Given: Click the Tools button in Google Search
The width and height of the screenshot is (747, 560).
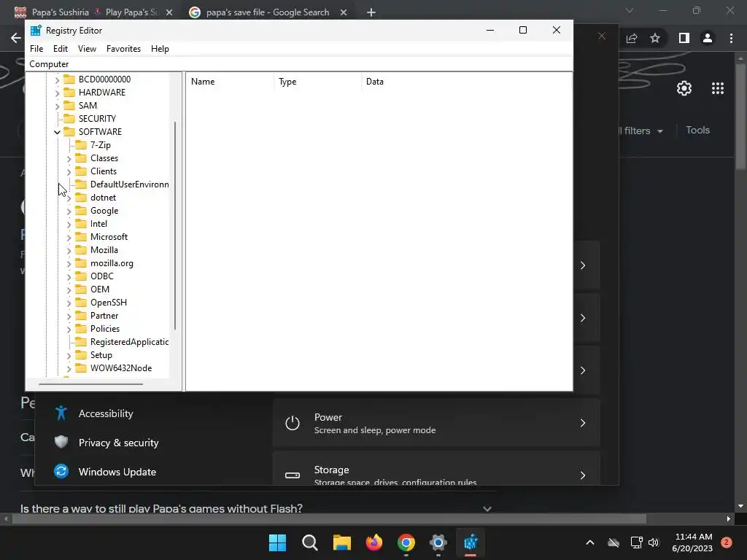Looking at the screenshot, I should pos(697,130).
